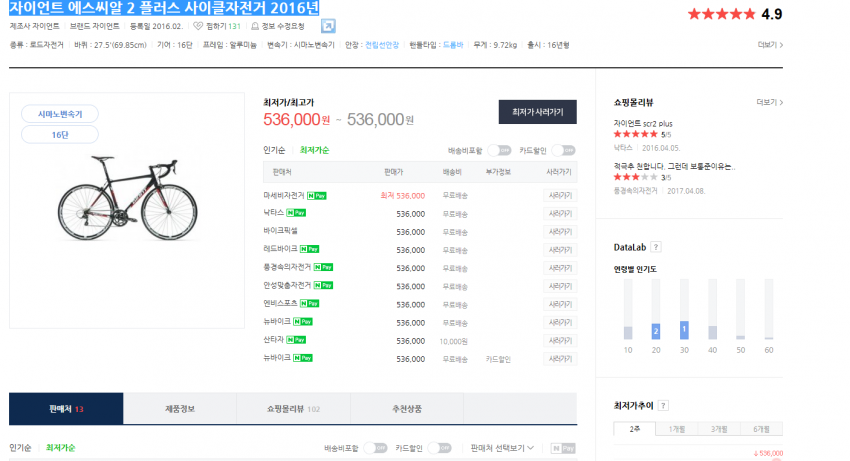
Task: Sort lower seller list by 최저가순
Action: [x=61, y=448]
